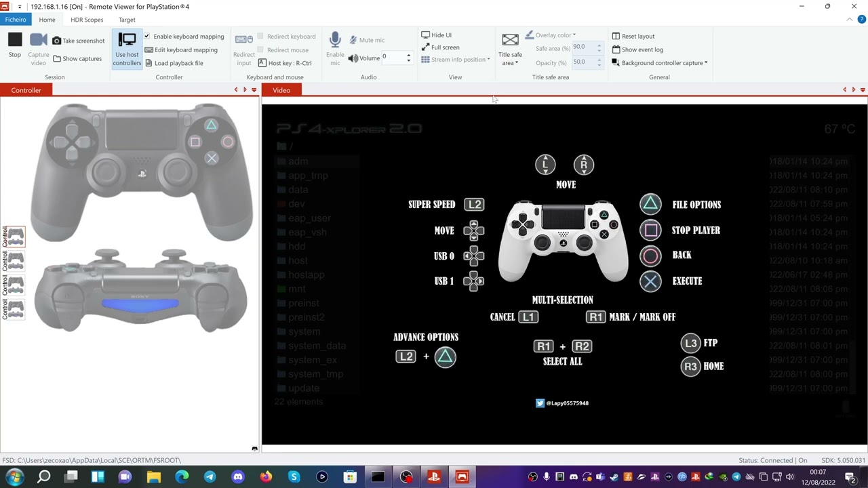Open Show event log
The width and height of the screenshot is (868, 488).
[x=637, y=49]
